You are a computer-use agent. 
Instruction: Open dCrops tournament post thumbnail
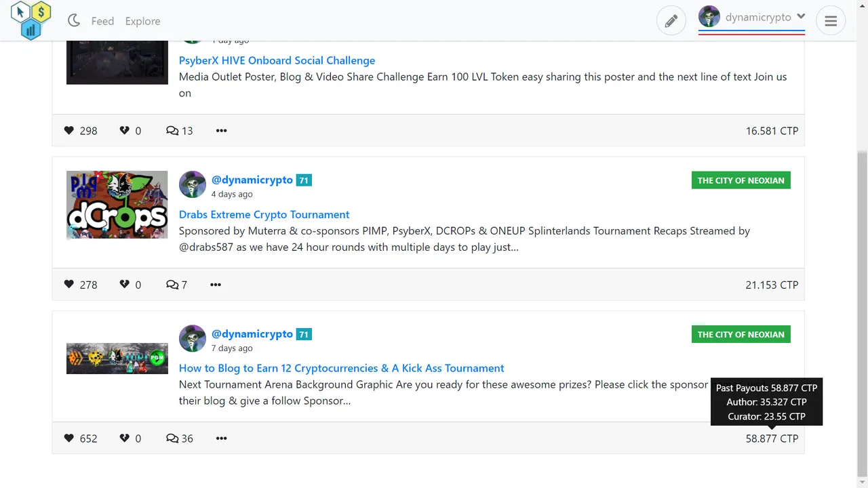[x=117, y=205]
